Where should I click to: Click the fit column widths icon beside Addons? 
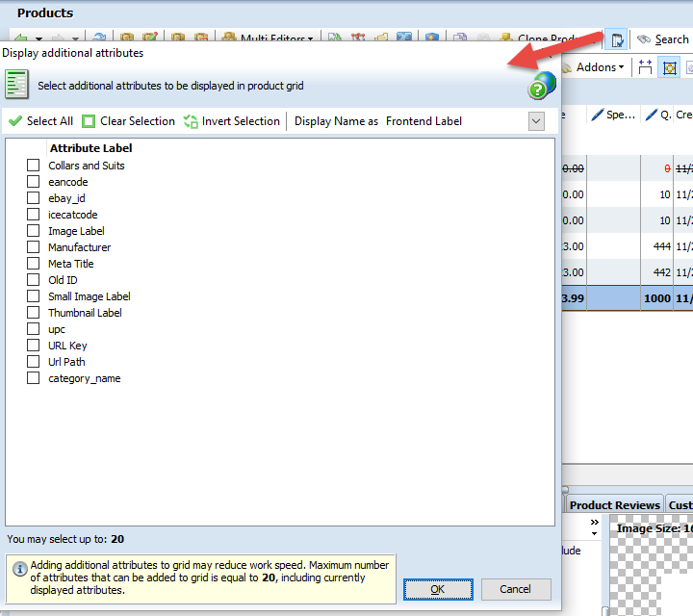(x=645, y=67)
